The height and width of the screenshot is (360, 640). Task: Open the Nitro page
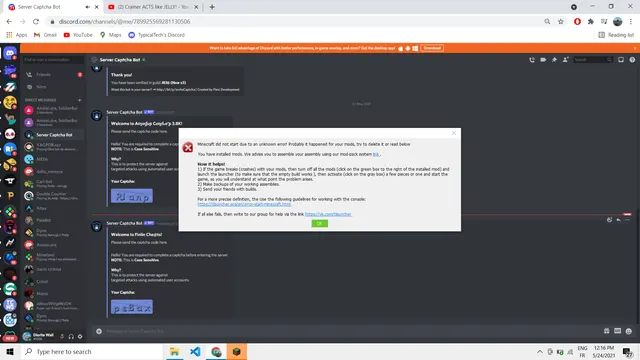(53, 87)
